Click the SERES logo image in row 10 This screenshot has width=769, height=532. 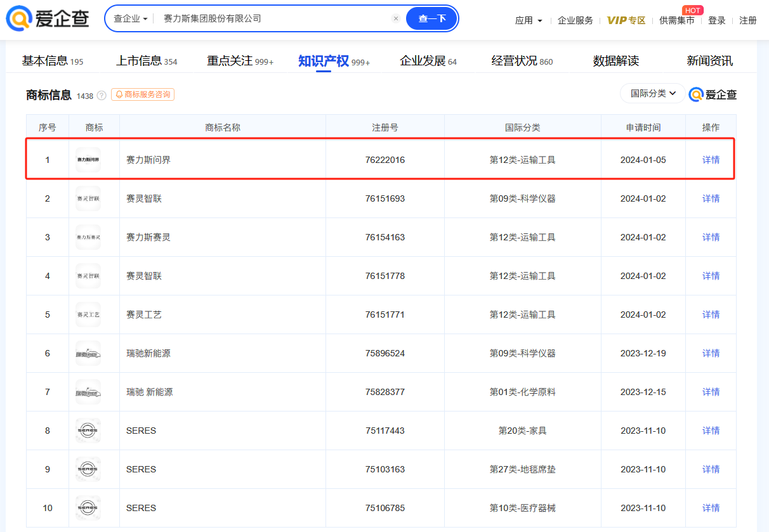point(88,508)
